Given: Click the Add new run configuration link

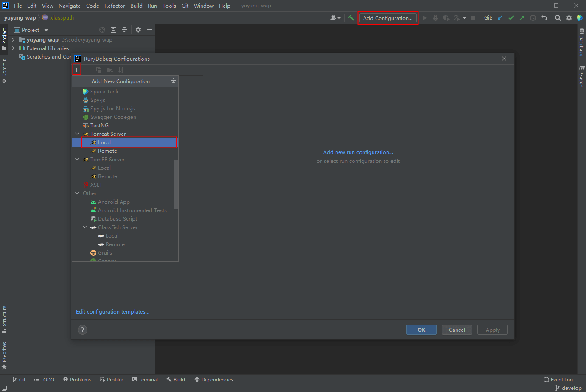Looking at the screenshot, I should 358,152.
